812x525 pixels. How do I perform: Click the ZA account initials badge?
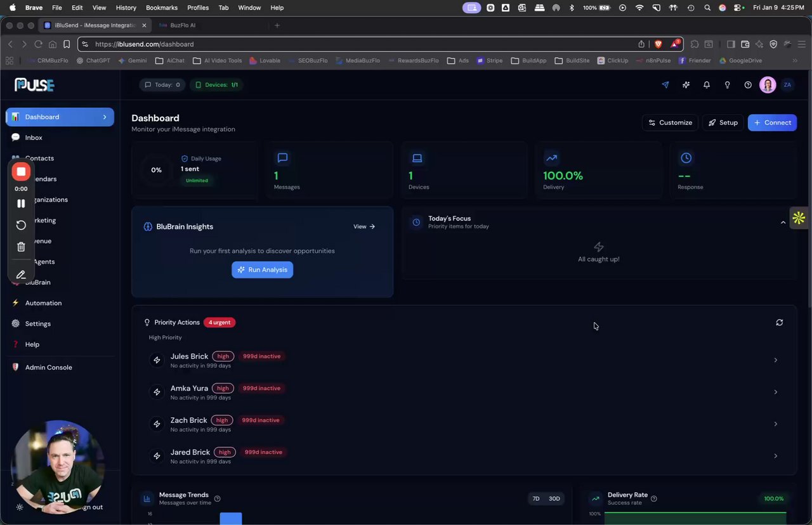point(788,85)
